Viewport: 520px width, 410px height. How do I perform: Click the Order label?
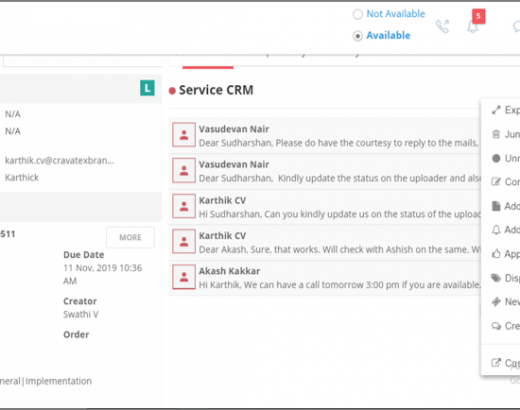76,335
